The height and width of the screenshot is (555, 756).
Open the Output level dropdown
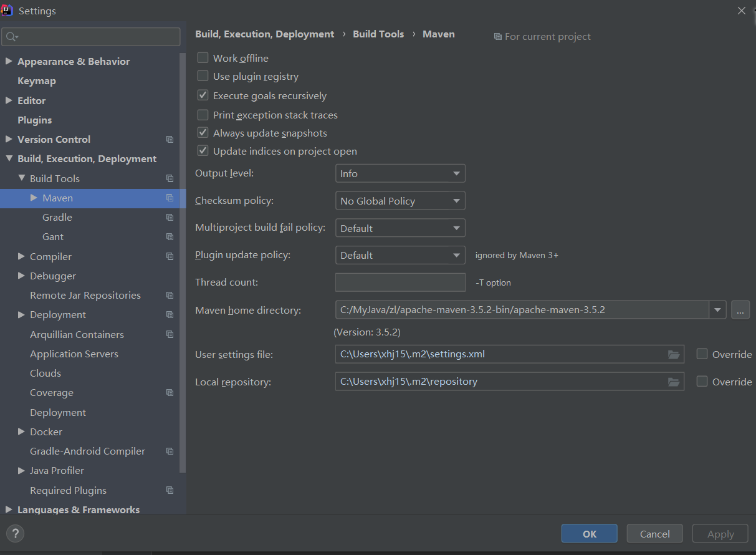pos(400,173)
